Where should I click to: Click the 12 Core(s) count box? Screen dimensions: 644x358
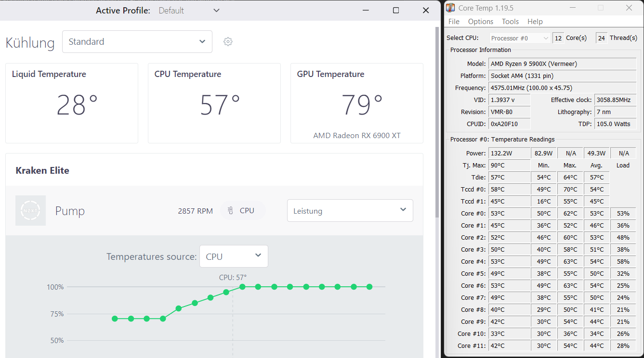click(x=558, y=38)
